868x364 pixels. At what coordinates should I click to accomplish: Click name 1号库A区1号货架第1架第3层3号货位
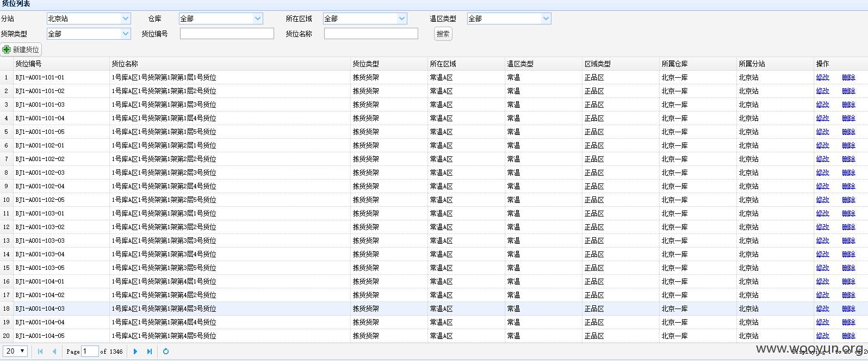tap(164, 240)
